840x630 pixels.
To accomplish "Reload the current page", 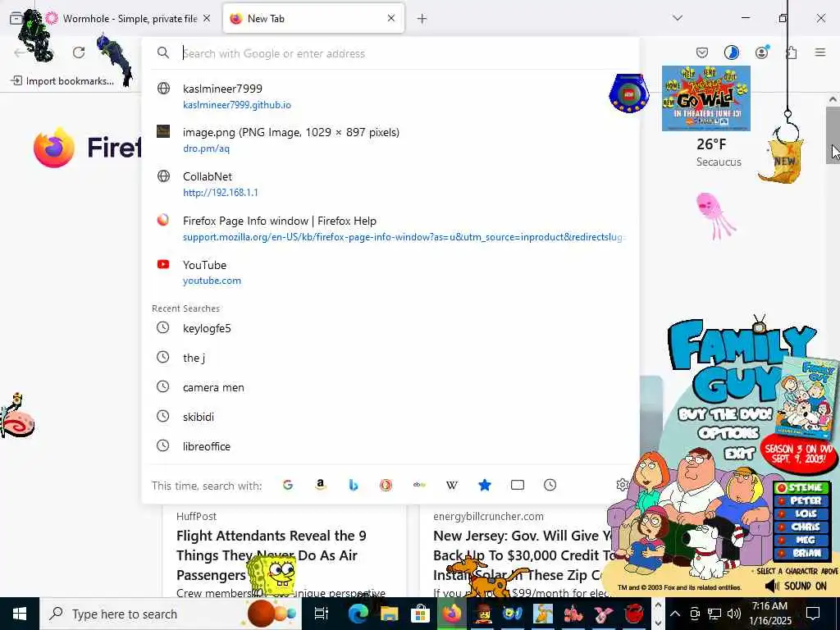I will click(x=79, y=52).
